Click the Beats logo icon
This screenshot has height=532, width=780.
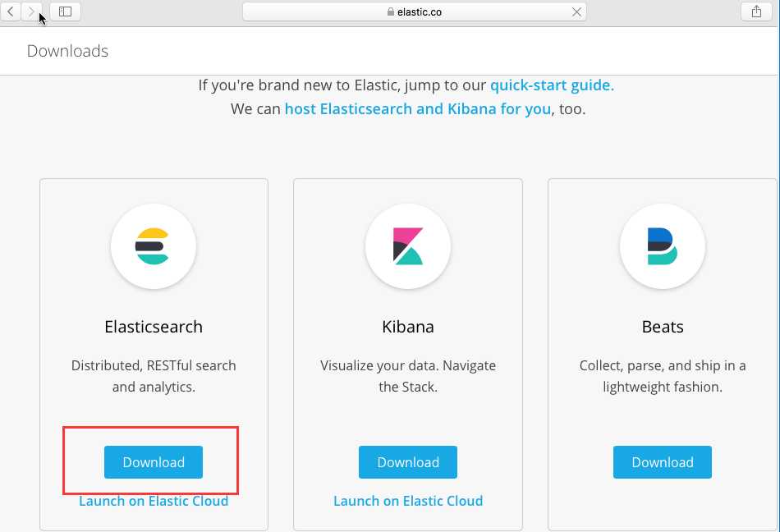pyautogui.click(x=662, y=246)
